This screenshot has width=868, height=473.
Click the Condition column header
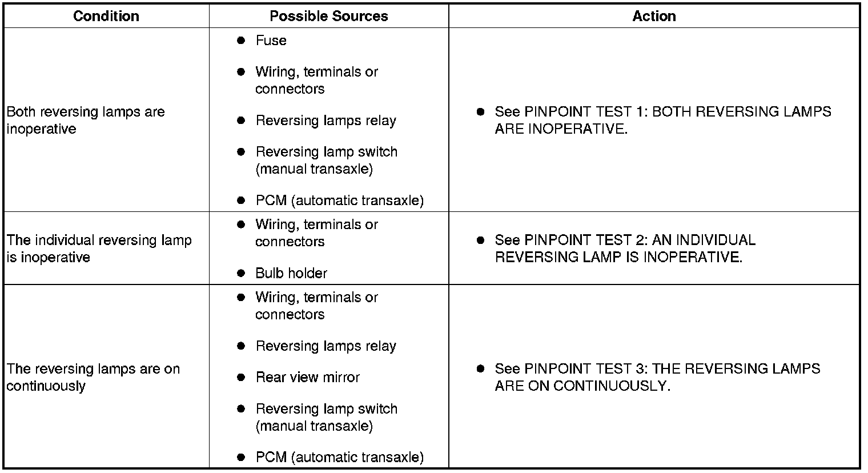pyautogui.click(x=106, y=16)
